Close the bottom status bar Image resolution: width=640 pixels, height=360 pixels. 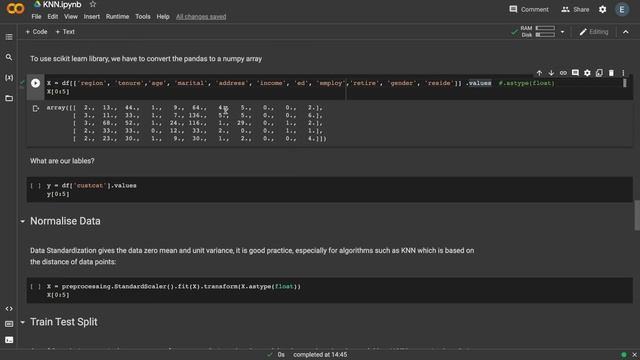click(634, 355)
